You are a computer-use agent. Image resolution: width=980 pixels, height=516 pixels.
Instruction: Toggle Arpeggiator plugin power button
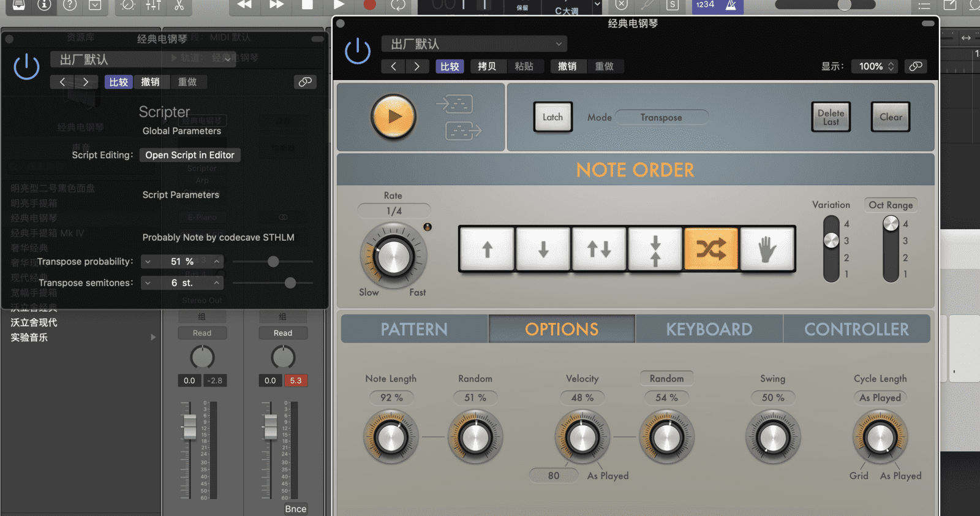[358, 51]
